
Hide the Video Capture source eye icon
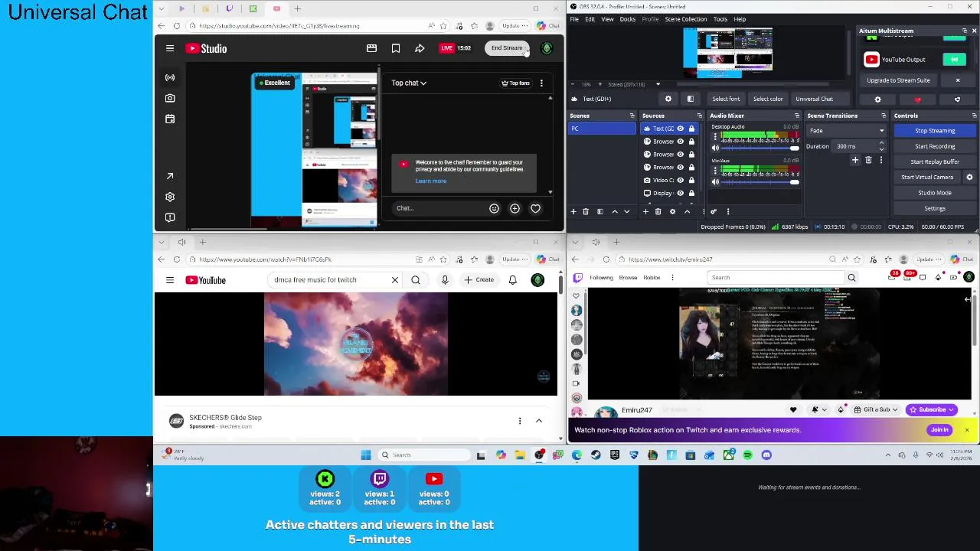(680, 180)
